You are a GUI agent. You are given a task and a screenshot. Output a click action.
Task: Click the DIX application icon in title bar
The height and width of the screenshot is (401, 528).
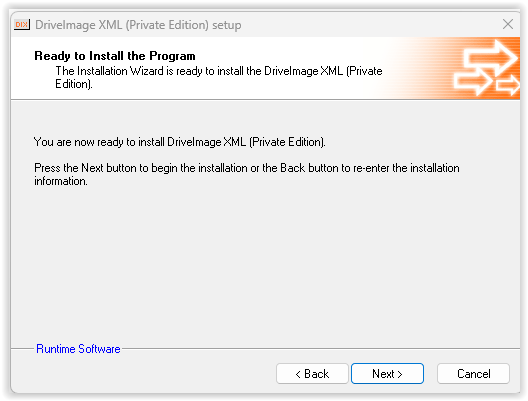click(x=22, y=25)
